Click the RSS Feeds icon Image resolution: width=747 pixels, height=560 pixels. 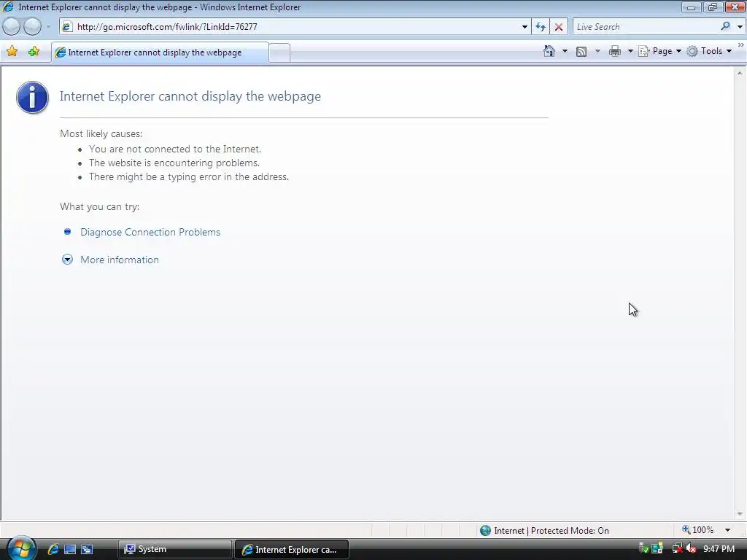pyautogui.click(x=581, y=52)
